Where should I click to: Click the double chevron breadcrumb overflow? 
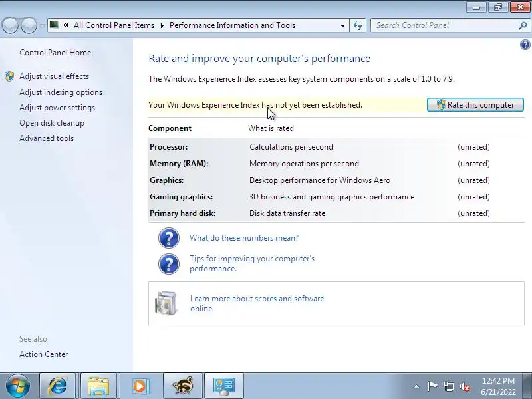pyautogui.click(x=66, y=25)
